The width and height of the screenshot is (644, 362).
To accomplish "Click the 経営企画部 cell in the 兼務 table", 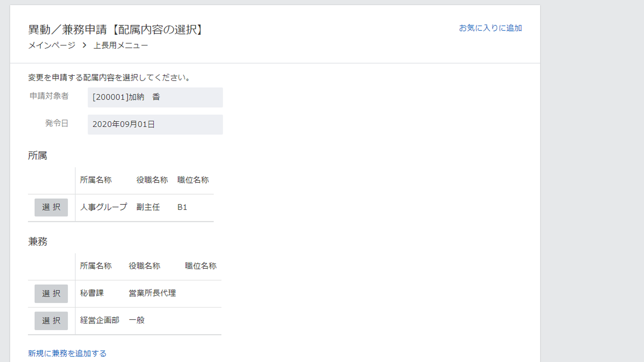I will click(x=100, y=320).
